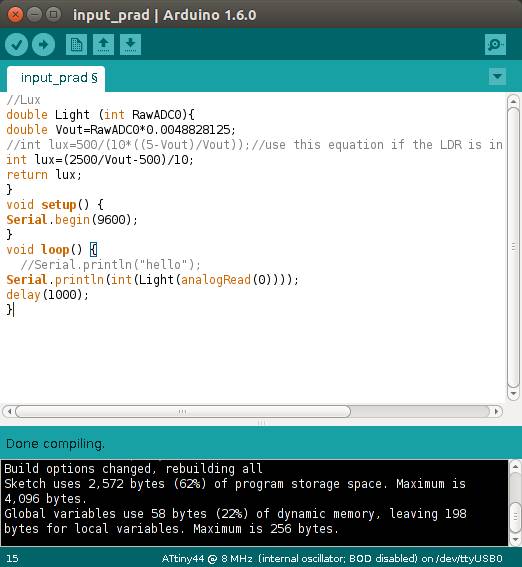Place cursor in Serial.begin(9600) line
The width and height of the screenshot is (522, 567).
(x=72, y=219)
